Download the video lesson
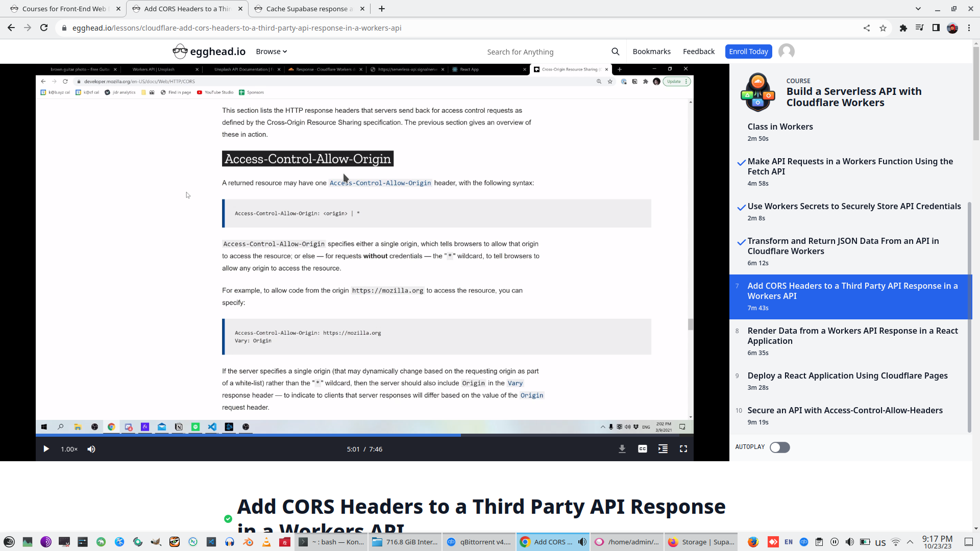The height and width of the screenshot is (551, 980). click(x=622, y=449)
